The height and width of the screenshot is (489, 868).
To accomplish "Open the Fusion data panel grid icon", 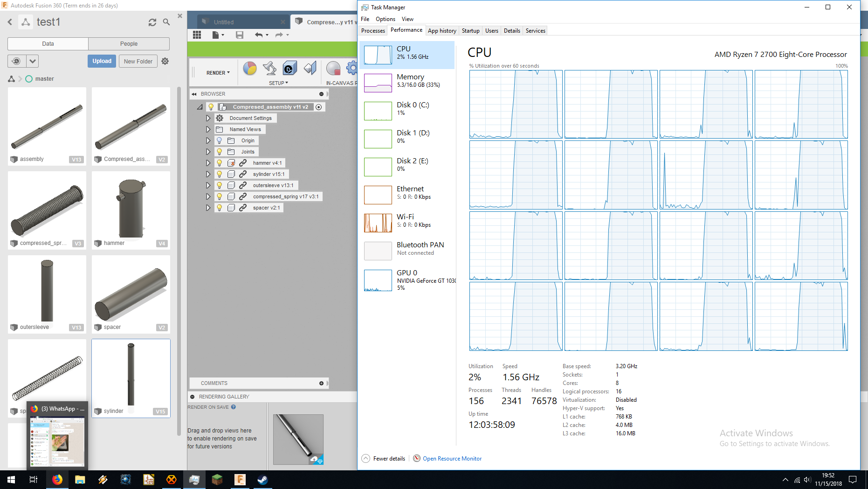I will (197, 35).
